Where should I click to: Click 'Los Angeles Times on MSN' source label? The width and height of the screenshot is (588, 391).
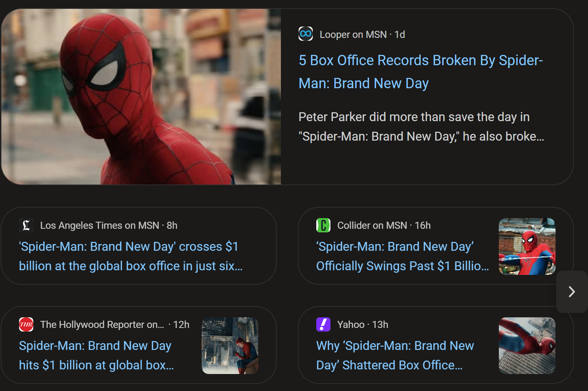pyautogui.click(x=99, y=225)
